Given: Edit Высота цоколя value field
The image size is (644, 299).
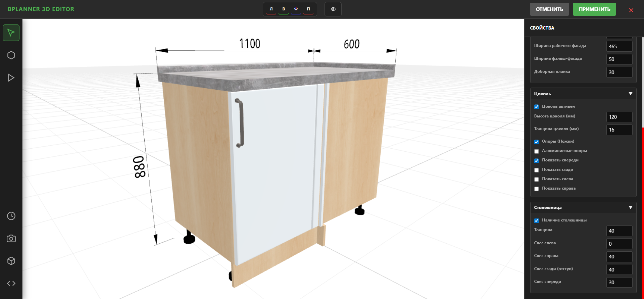Looking at the screenshot, I should tap(619, 117).
